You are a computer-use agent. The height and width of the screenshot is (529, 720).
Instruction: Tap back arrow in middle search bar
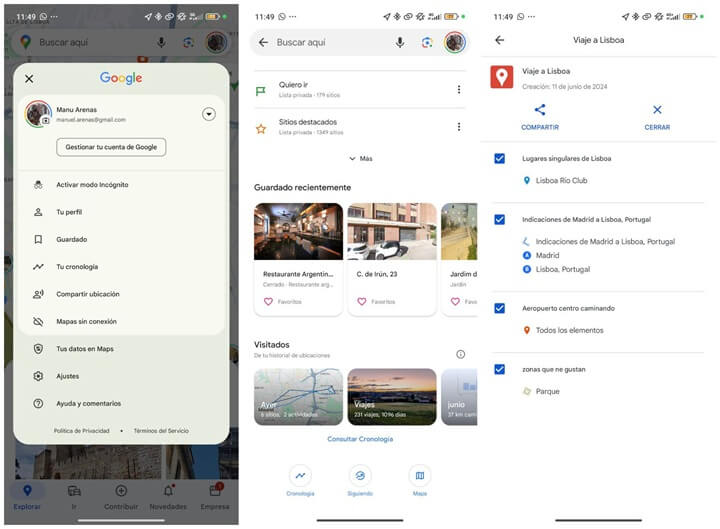[x=263, y=42]
